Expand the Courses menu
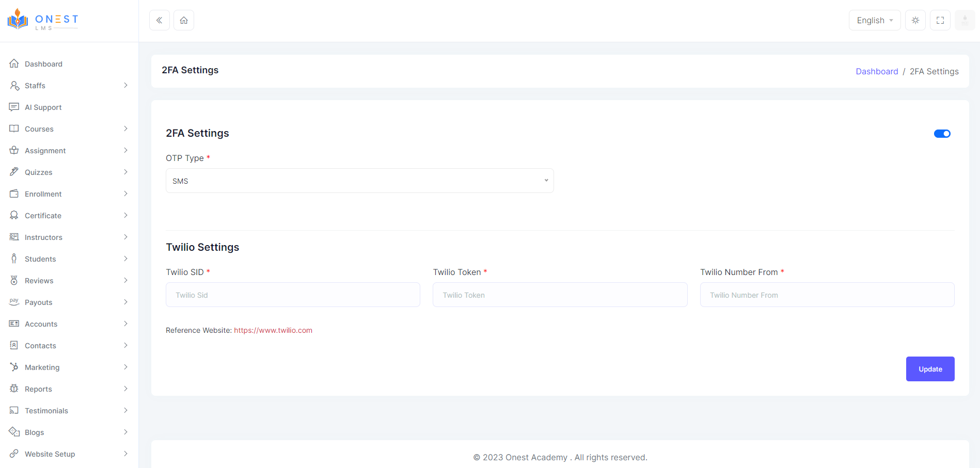Viewport: 980px width, 468px height. point(39,128)
